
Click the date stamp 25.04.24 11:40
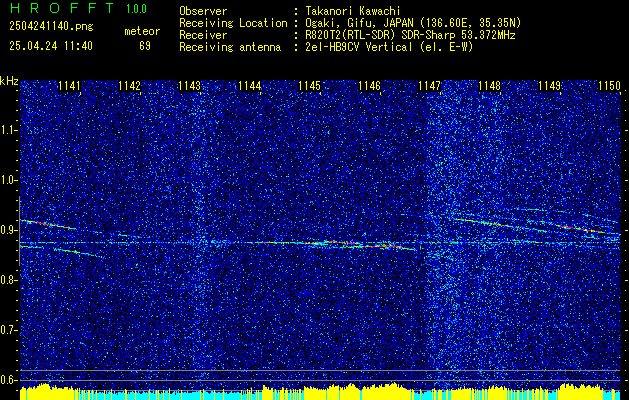(x=51, y=46)
